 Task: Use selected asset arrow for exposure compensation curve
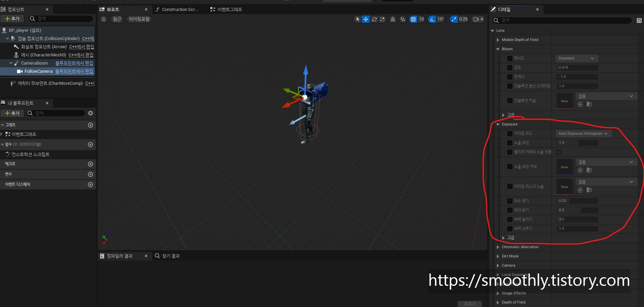pos(580,170)
